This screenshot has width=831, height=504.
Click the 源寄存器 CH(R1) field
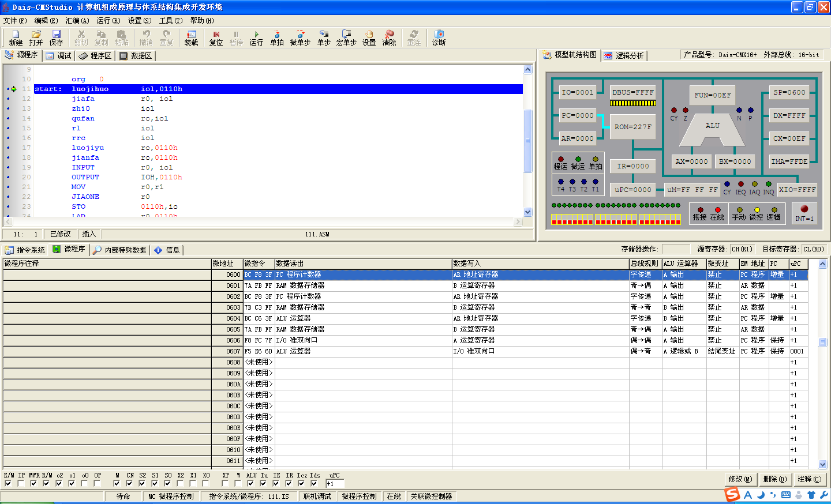(743, 249)
